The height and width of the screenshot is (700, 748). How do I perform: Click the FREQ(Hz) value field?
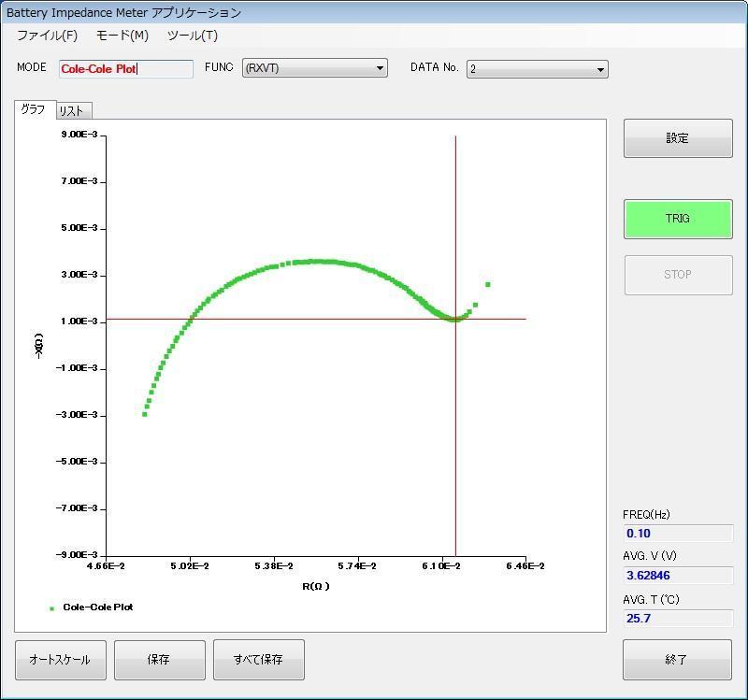(x=678, y=533)
